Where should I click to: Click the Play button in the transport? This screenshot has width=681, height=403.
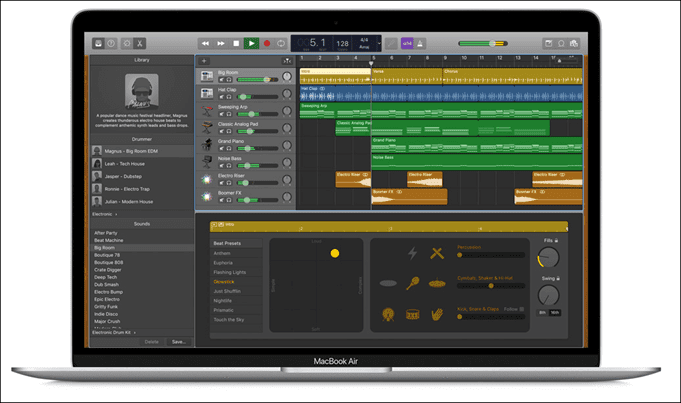click(x=252, y=44)
